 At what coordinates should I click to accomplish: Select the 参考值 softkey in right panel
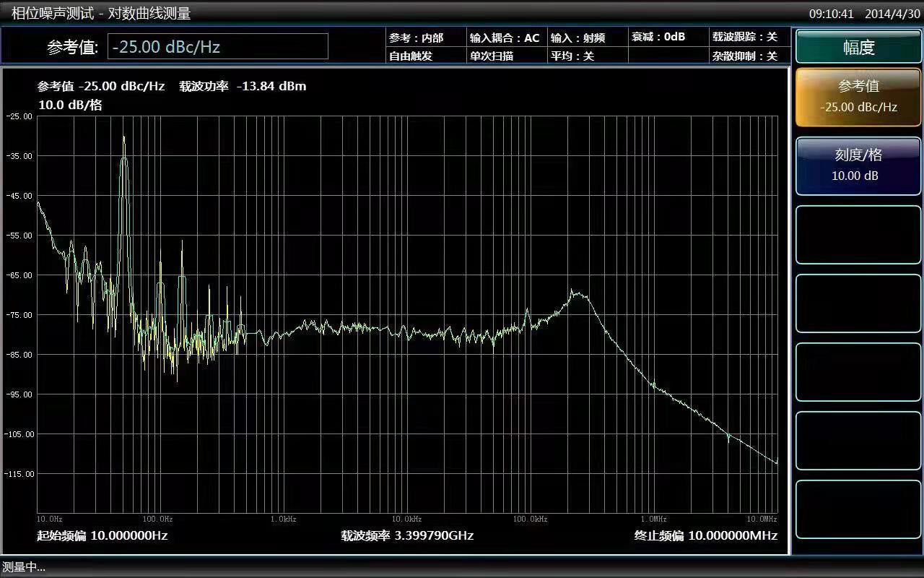[858, 97]
